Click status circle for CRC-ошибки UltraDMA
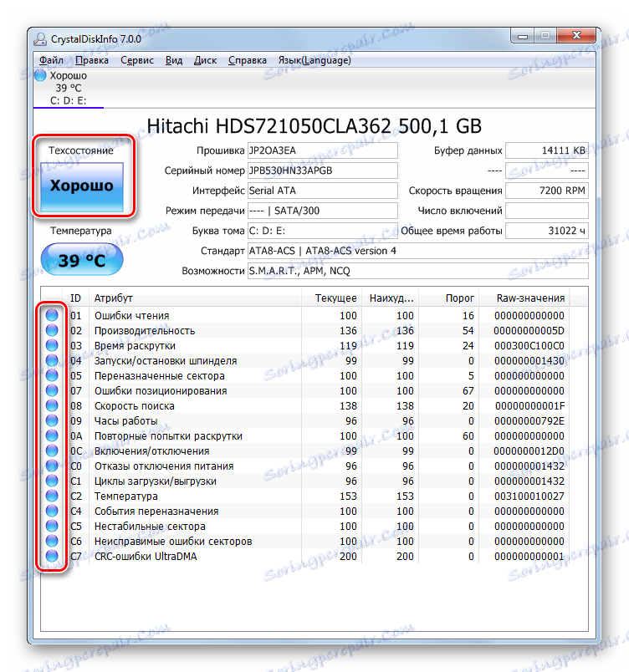Screen dimensions: 629x672 pos(52,556)
